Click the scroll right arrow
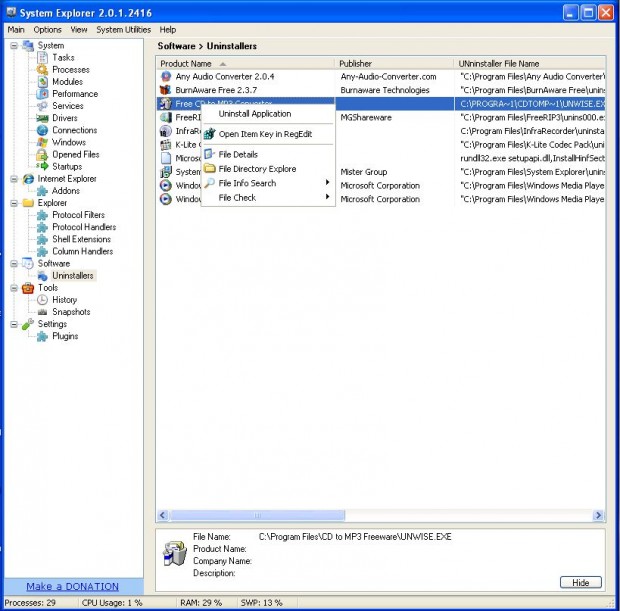This screenshot has height=611, width=620. pos(598,515)
